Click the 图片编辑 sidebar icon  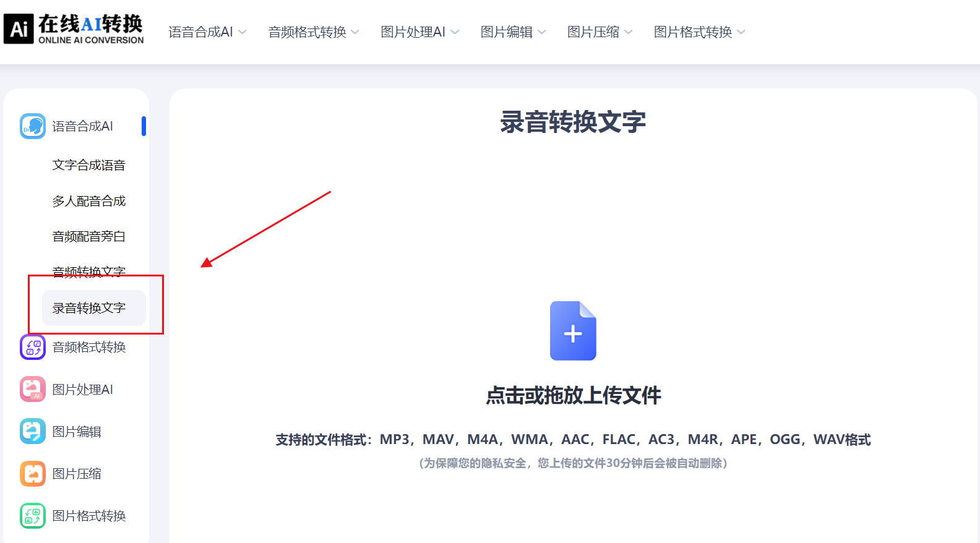tap(33, 431)
